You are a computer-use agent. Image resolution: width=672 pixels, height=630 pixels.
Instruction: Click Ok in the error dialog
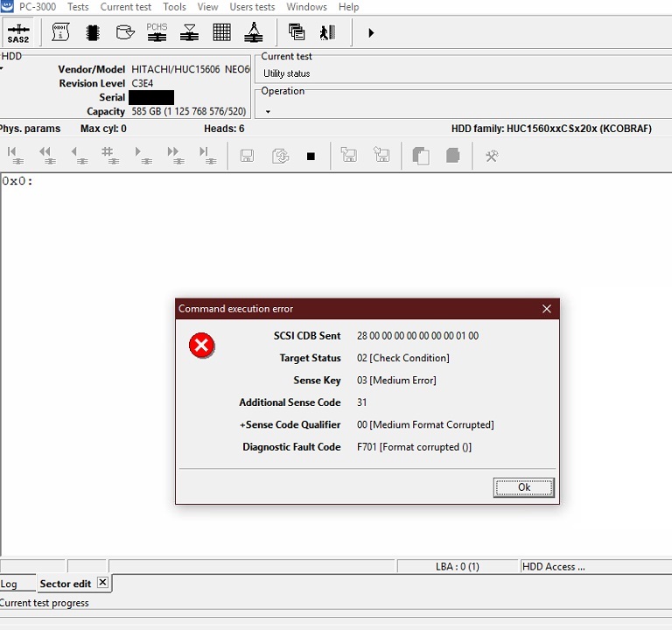(523, 487)
